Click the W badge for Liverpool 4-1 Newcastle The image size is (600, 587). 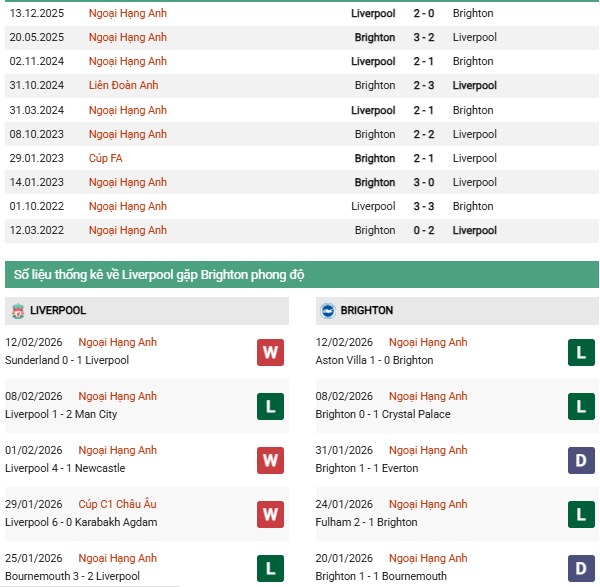point(269,459)
